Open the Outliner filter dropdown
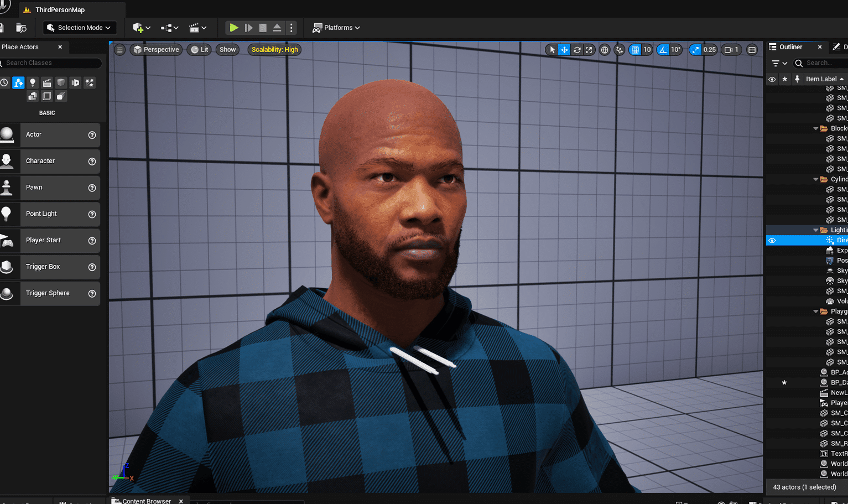 pos(779,63)
